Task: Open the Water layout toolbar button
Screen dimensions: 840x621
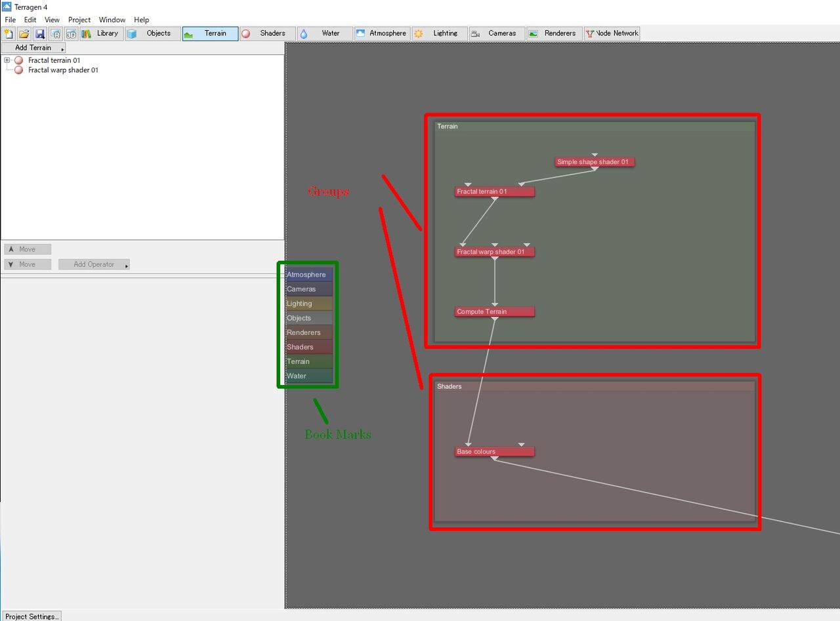Action: [x=325, y=33]
